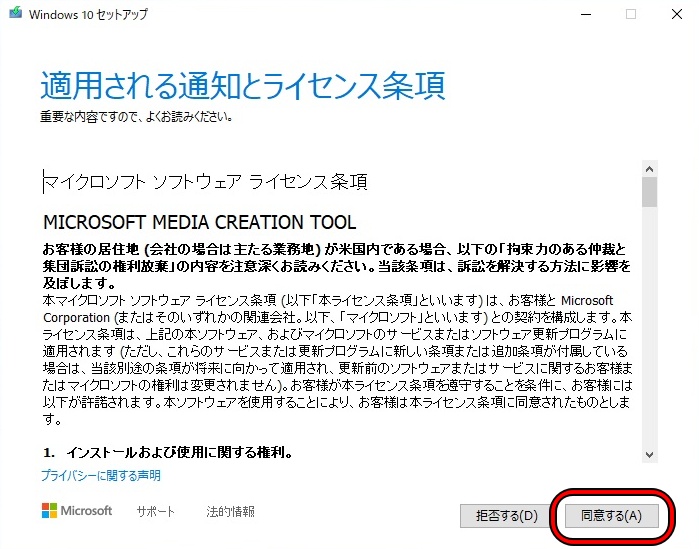Click the license text scrollbar thumb
The image size is (699, 549).
pyautogui.click(x=650, y=192)
